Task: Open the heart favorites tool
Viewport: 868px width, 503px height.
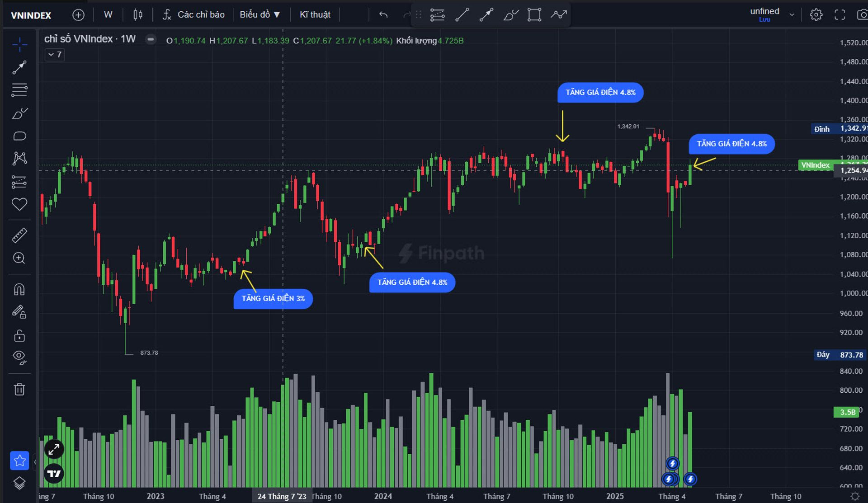Action: click(19, 204)
